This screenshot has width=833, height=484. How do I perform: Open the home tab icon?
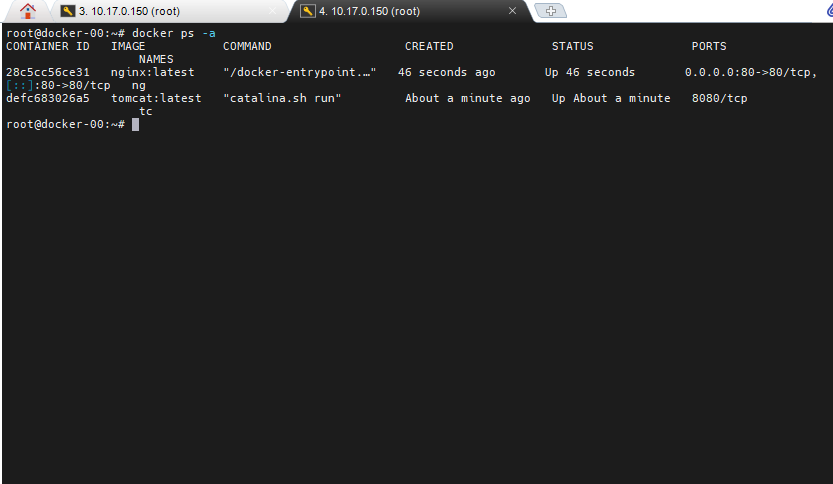tap(28, 11)
